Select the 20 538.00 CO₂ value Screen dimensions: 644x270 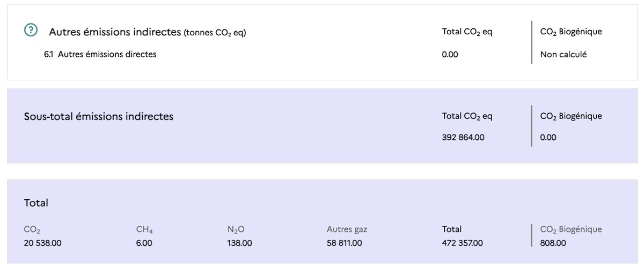[43, 243]
